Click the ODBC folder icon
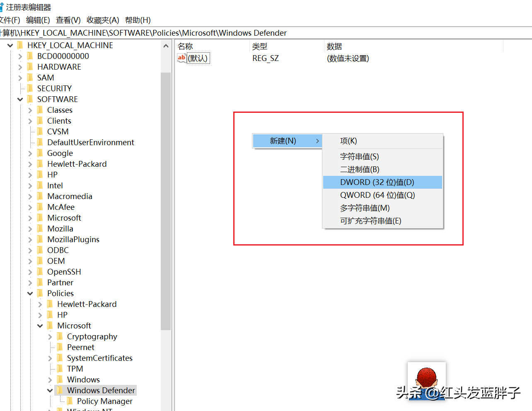532x411 pixels. click(40, 250)
